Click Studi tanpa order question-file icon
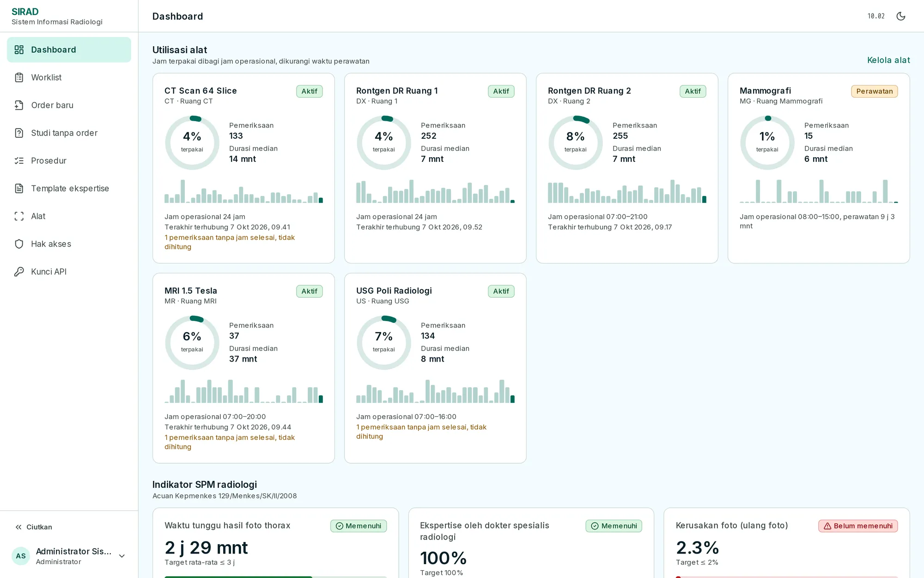Screen dimensions: 924x578 (19, 133)
